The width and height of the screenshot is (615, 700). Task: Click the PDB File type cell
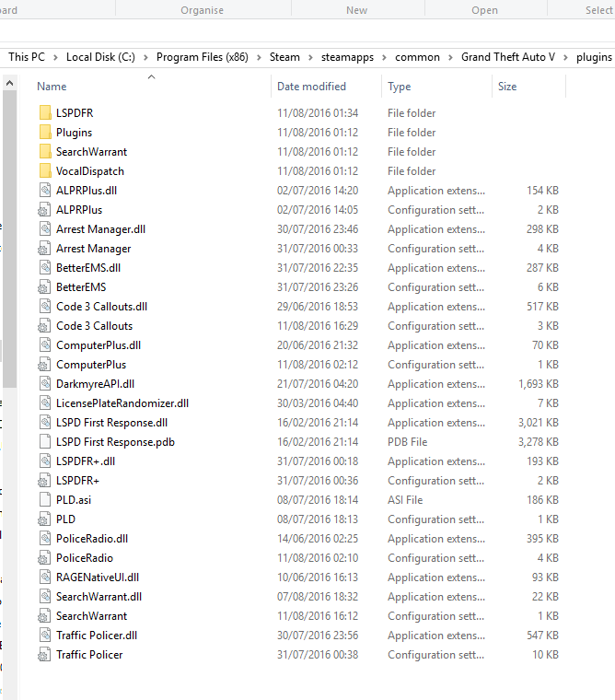(x=407, y=442)
